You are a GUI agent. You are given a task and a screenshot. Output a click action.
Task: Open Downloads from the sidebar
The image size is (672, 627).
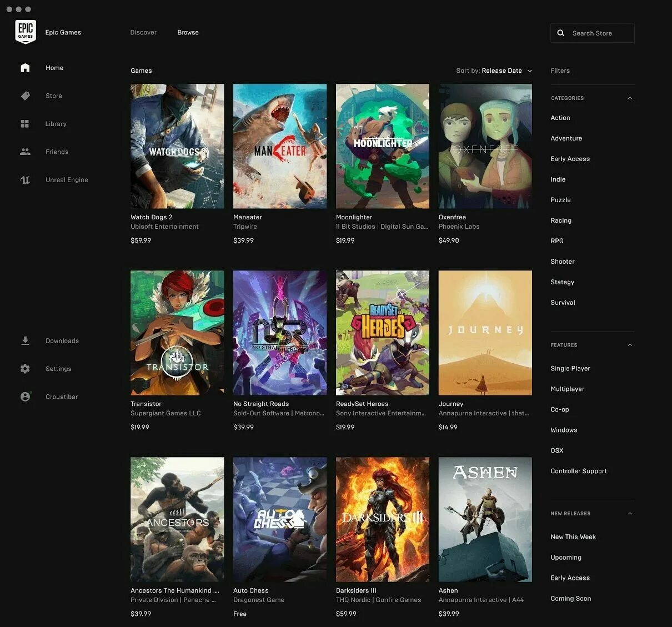click(x=62, y=341)
